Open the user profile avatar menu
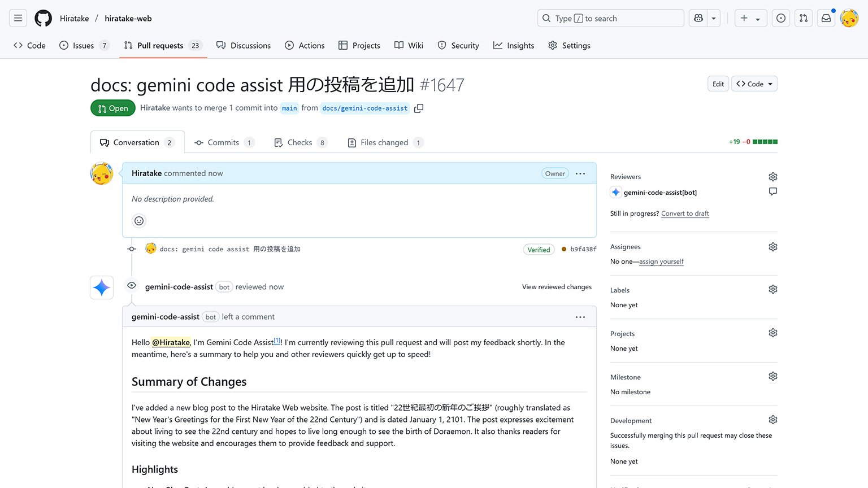868x488 pixels. [849, 18]
